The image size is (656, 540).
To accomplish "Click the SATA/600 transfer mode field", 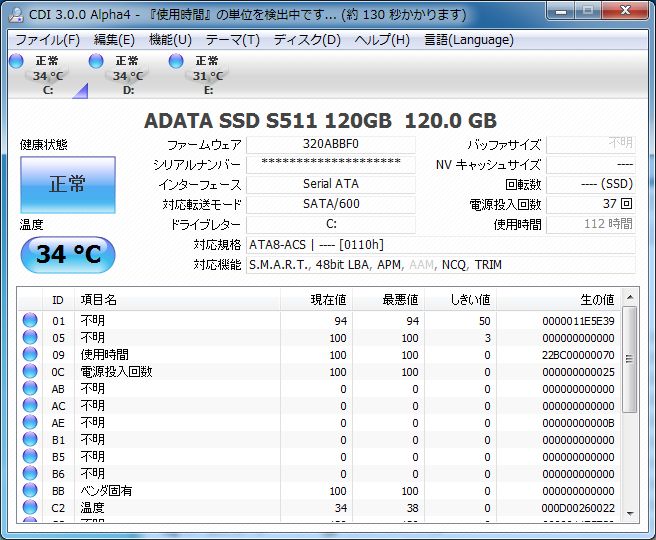I will point(331,204).
